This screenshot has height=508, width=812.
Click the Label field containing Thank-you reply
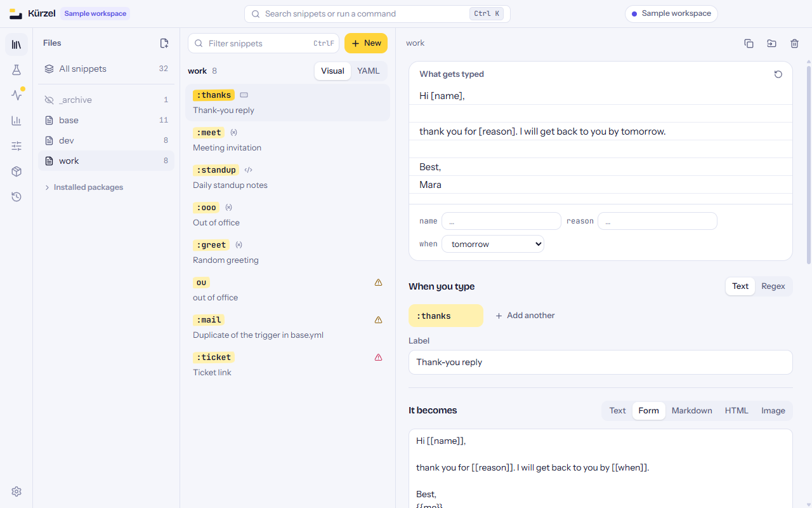click(601, 363)
